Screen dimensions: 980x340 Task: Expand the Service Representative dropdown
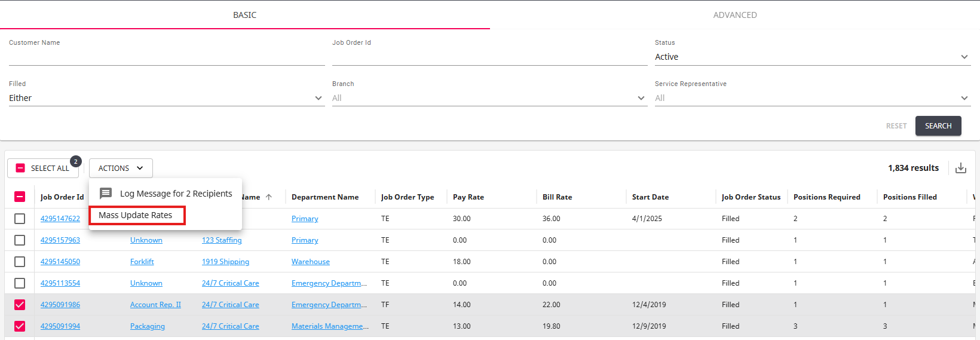[812, 98]
